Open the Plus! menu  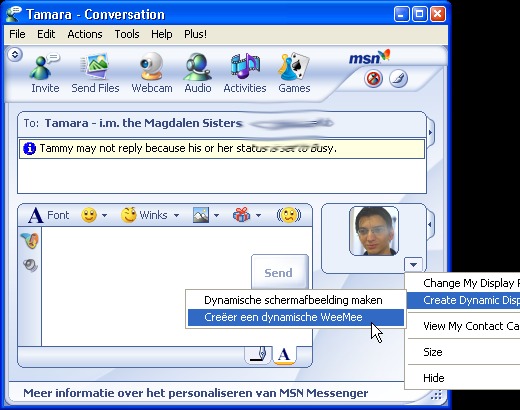point(195,34)
